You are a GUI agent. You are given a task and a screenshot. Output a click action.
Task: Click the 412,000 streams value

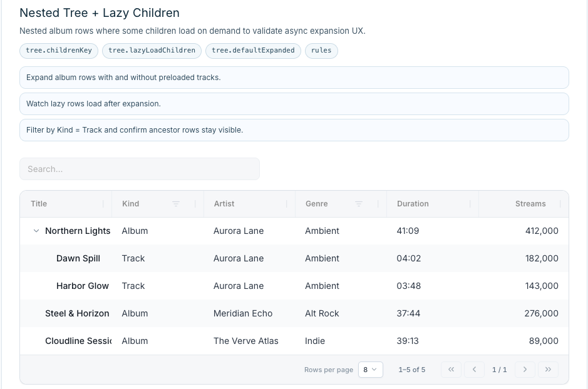(542, 231)
